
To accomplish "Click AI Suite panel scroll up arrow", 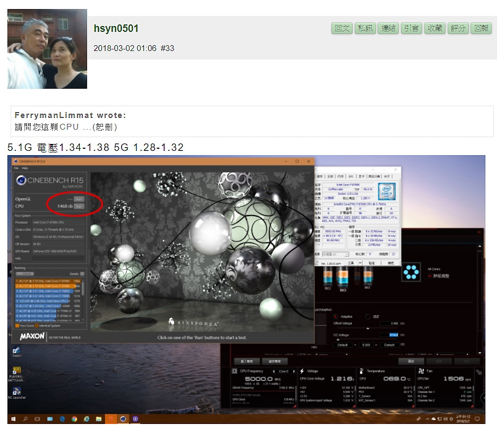I will click(480, 246).
